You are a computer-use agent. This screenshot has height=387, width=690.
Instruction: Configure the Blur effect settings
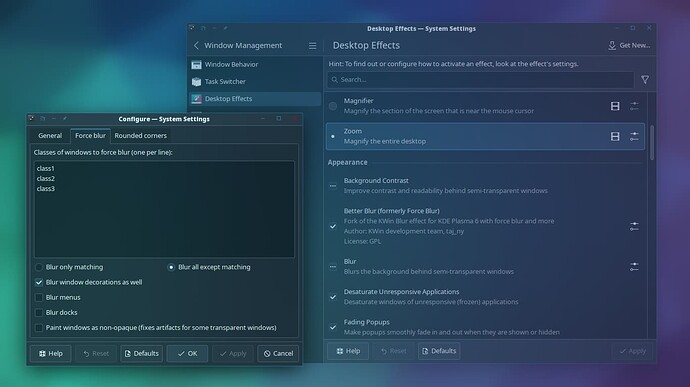click(634, 267)
